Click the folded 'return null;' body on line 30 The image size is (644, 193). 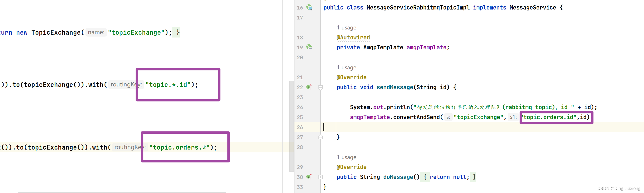click(449, 177)
